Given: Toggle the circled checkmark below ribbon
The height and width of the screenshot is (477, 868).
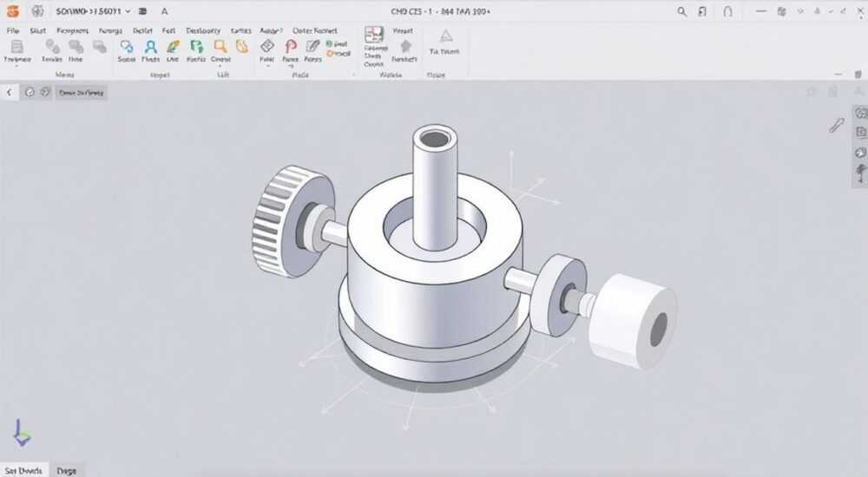Looking at the screenshot, I should tap(30, 93).
